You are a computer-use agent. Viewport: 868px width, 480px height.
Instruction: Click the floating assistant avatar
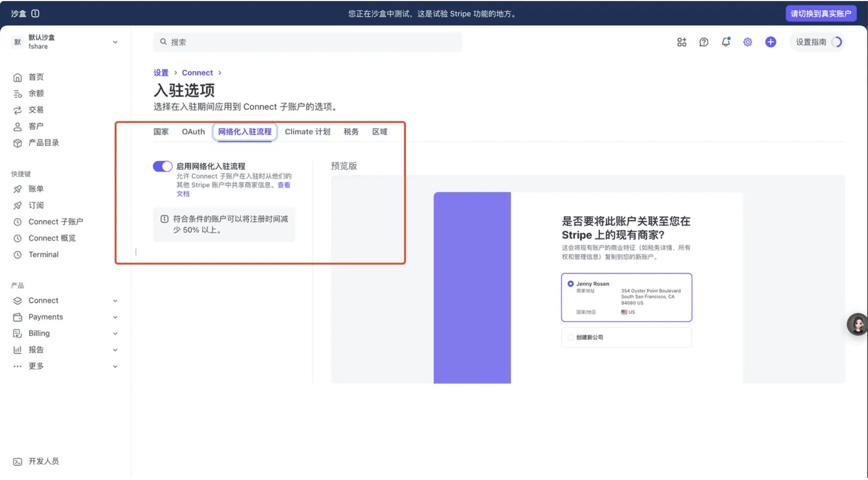(858, 324)
